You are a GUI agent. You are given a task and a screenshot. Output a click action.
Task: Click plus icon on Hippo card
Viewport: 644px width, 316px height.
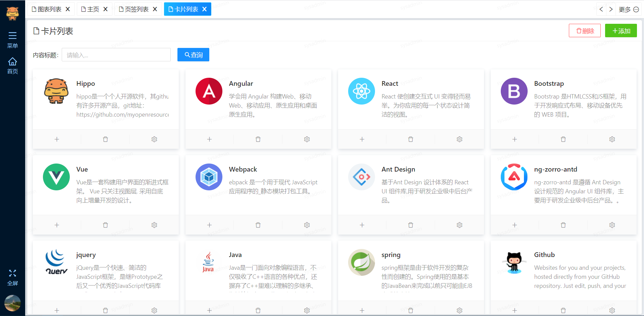point(57,139)
